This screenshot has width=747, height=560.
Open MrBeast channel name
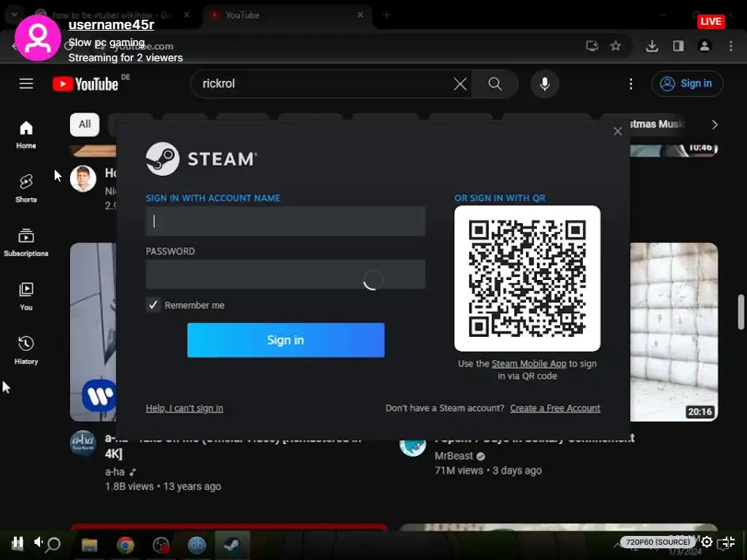[x=454, y=456]
